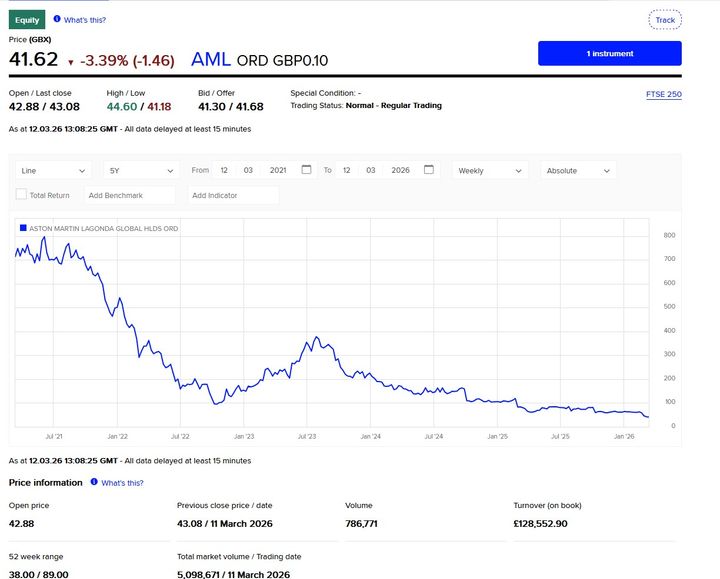Focus the Add Indicator input field

232,195
